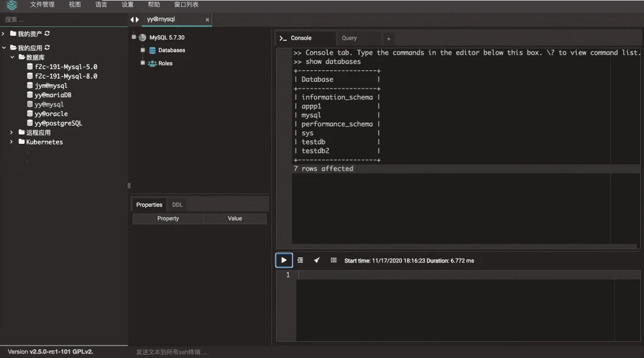Screen dimensions: 644x358
Task: Expand the Kubernetes folder
Action: pos(11,142)
